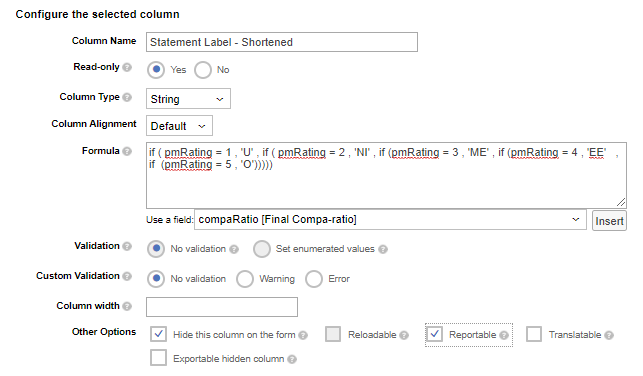Click help icon beside Column width label
643x376 pixels.
click(127, 306)
